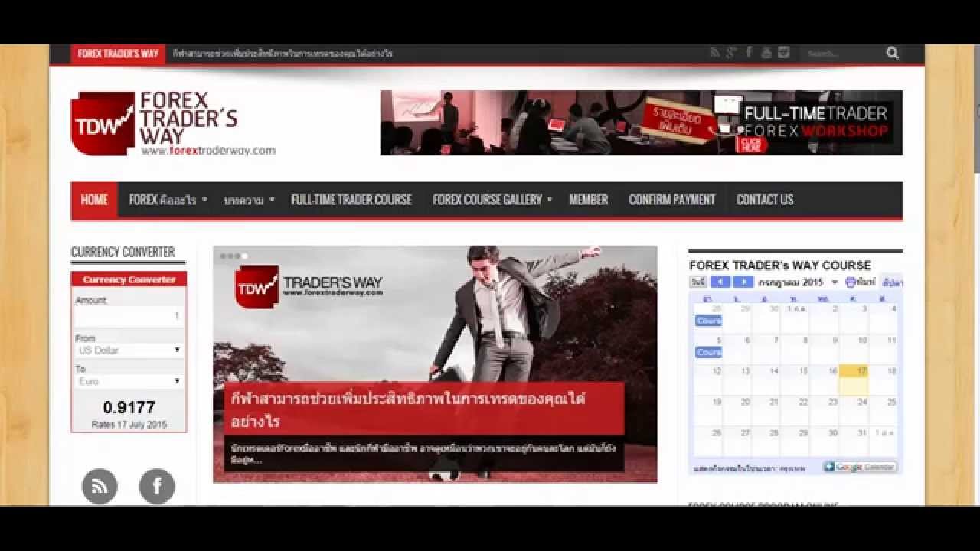Expand the FOREX คืออะไร menu
The height and width of the screenshot is (551, 980).
point(168,200)
